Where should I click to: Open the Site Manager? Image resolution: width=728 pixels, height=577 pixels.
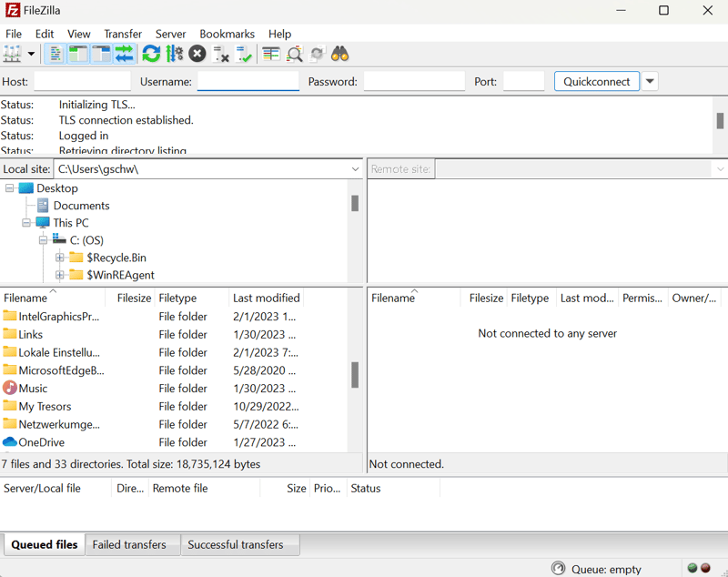(x=12, y=54)
